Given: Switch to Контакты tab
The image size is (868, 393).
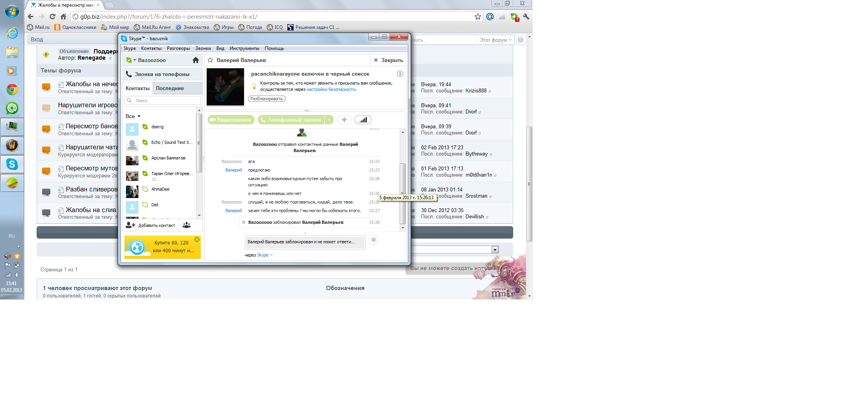Looking at the screenshot, I should tap(138, 88).
